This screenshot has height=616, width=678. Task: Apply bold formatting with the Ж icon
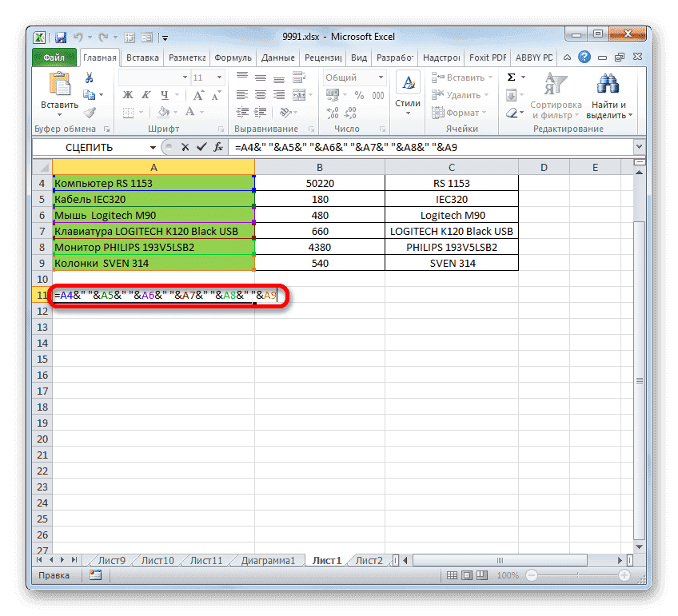[x=127, y=95]
